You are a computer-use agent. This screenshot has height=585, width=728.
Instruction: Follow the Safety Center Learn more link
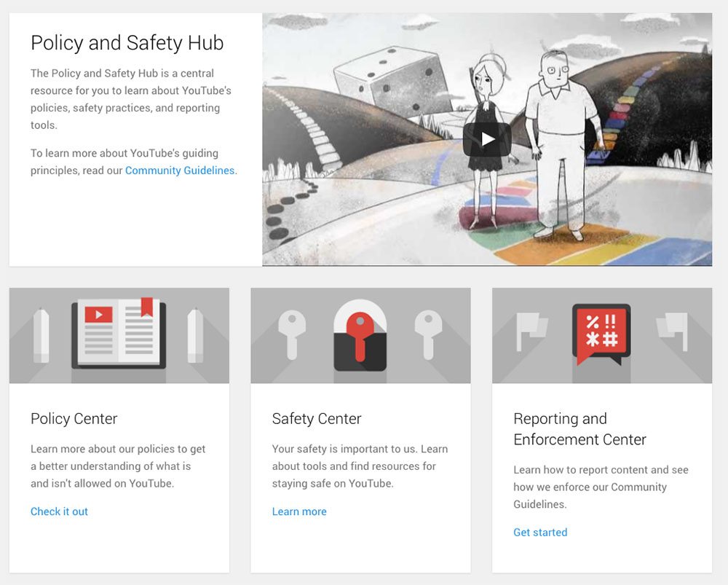pos(299,511)
